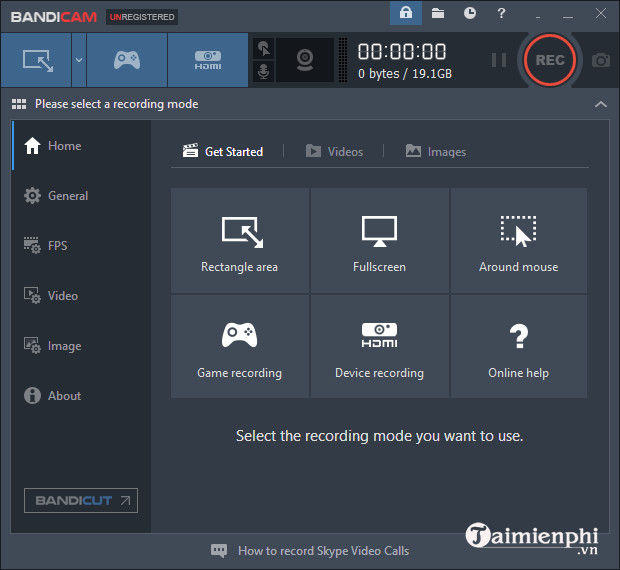620x570 pixels.
Task: Open the Image settings section
Action: point(81,346)
